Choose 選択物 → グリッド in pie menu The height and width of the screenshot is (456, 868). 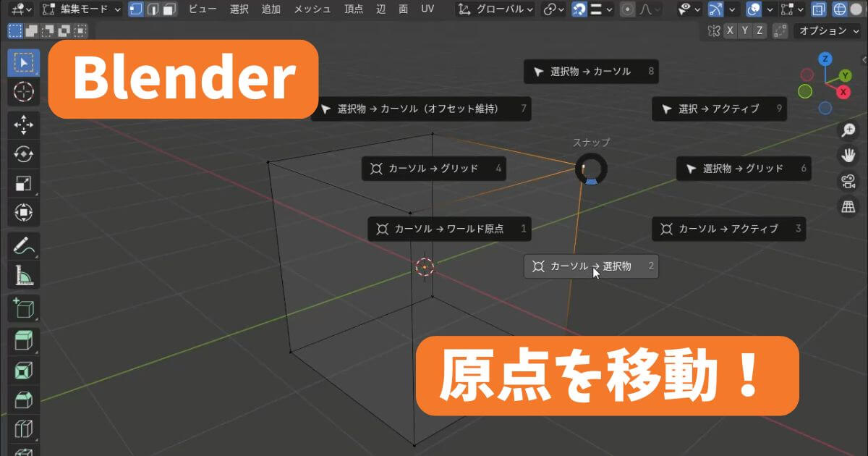coord(744,169)
